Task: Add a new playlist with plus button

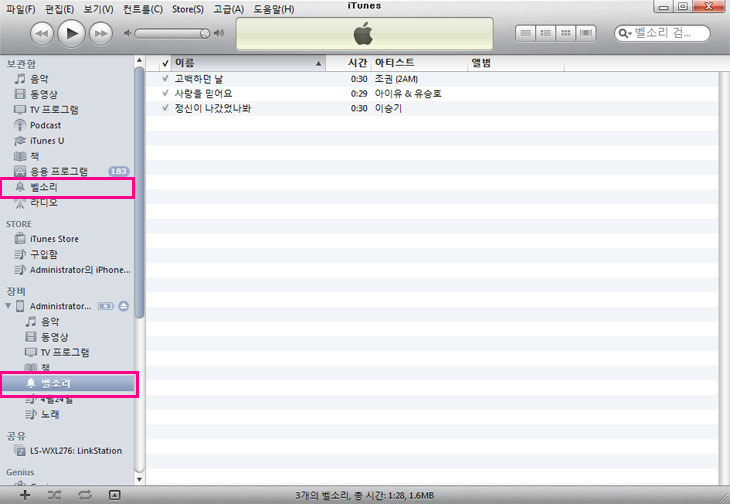Action: click(x=25, y=495)
